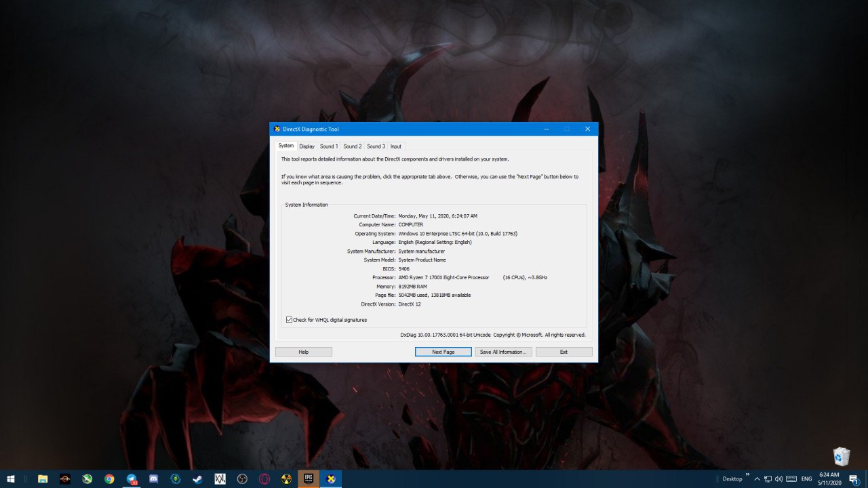Click the ENG language indicator
Image resolution: width=868 pixels, height=488 pixels.
pyautogui.click(x=807, y=479)
